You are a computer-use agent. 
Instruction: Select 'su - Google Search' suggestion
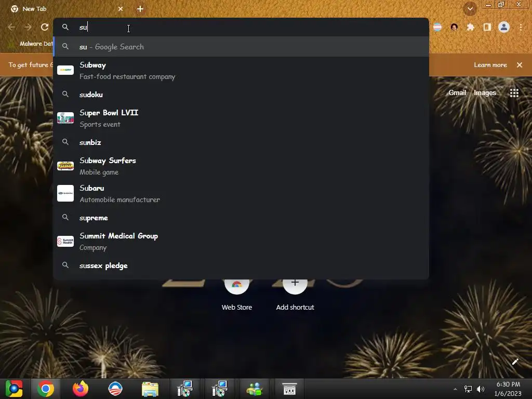pyautogui.click(x=241, y=46)
